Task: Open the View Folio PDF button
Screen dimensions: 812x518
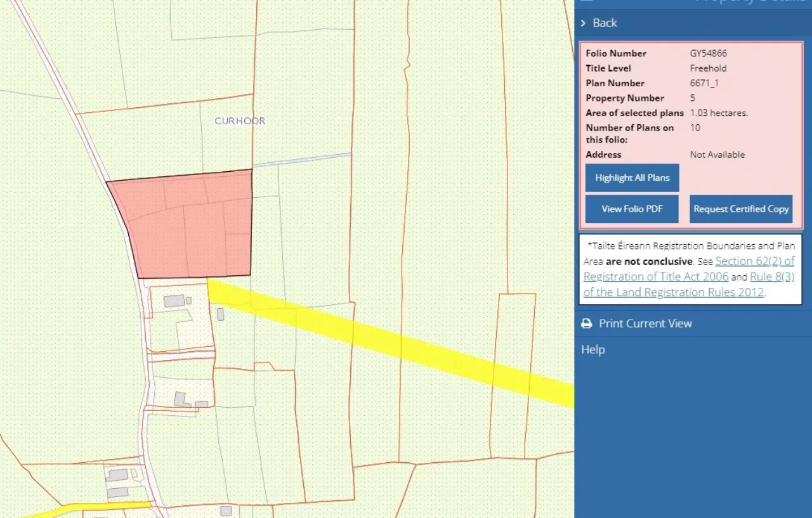Action: point(632,209)
